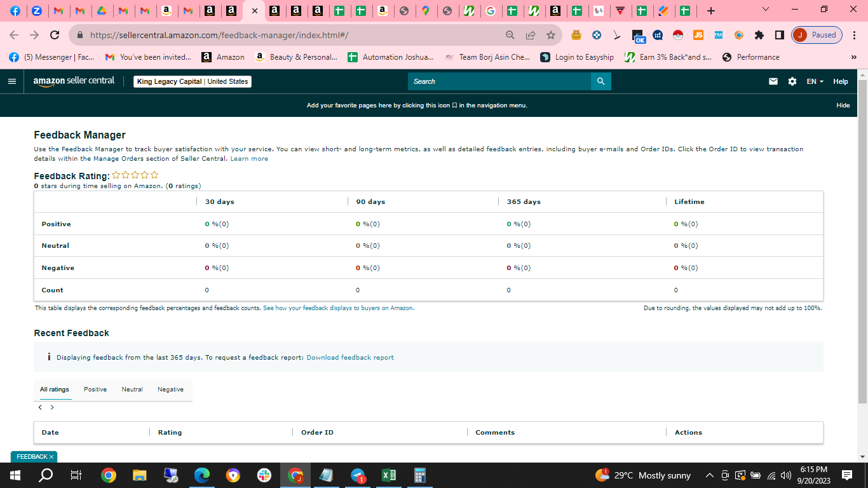Viewport: 868px width, 488px height.
Task: Click the Feedback Rating empty stars
Action: (135, 175)
